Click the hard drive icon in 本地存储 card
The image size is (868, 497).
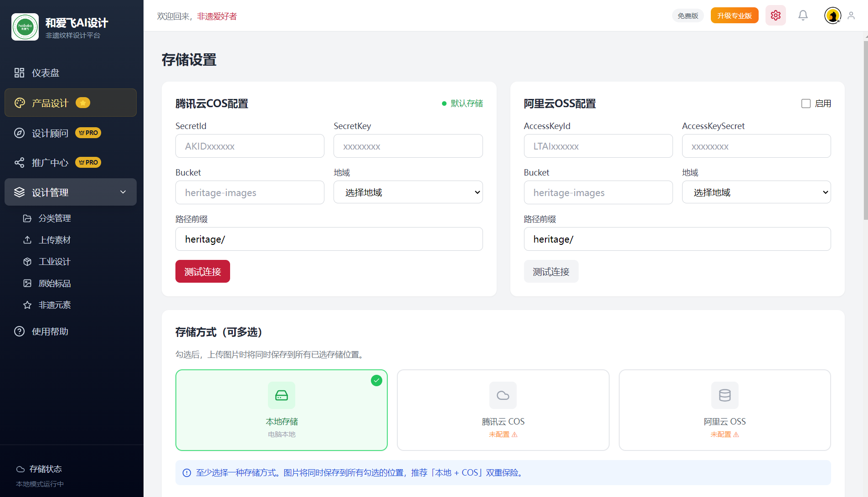click(x=282, y=395)
